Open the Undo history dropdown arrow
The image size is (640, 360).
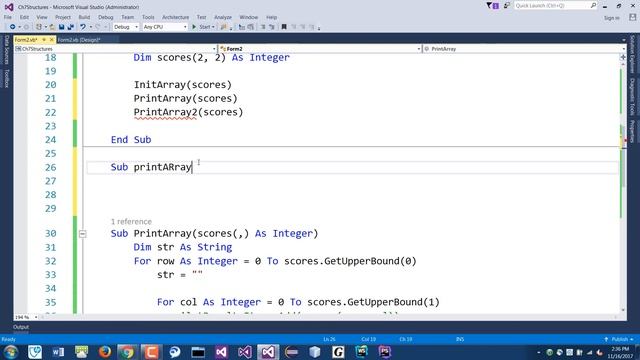point(91,27)
